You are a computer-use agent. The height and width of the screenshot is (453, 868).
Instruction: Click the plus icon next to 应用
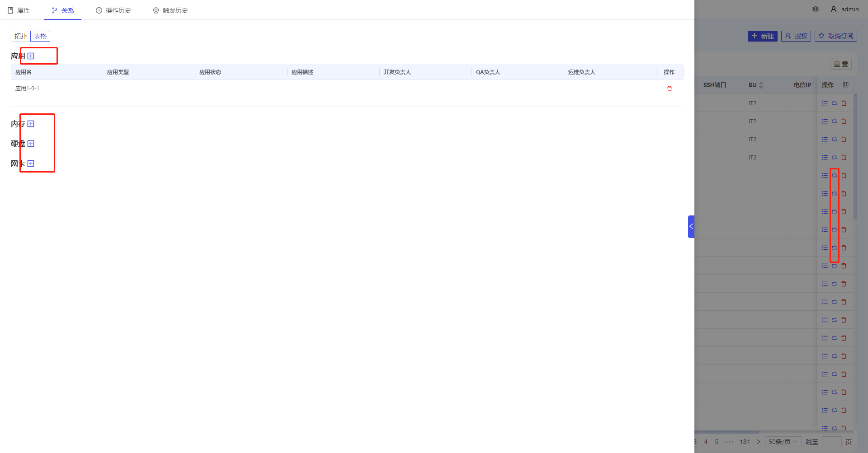[x=31, y=56]
